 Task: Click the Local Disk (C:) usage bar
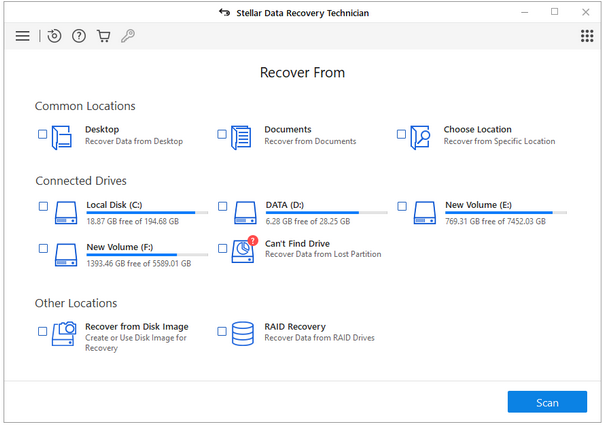147,212
